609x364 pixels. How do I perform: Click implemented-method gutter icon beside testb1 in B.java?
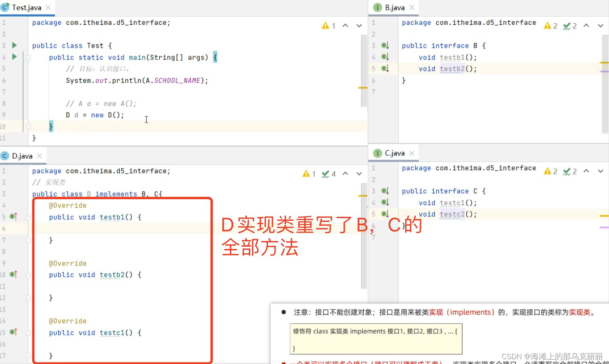click(x=384, y=57)
